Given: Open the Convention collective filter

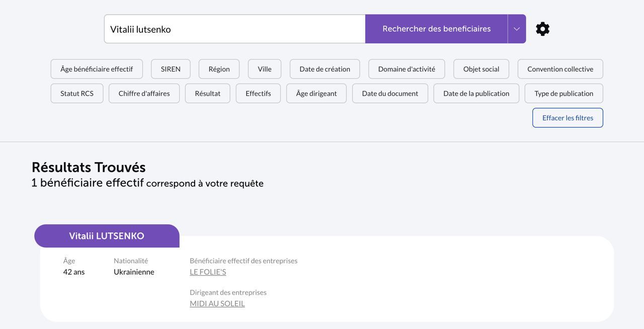Looking at the screenshot, I should pyautogui.click(x=560, y=69).
